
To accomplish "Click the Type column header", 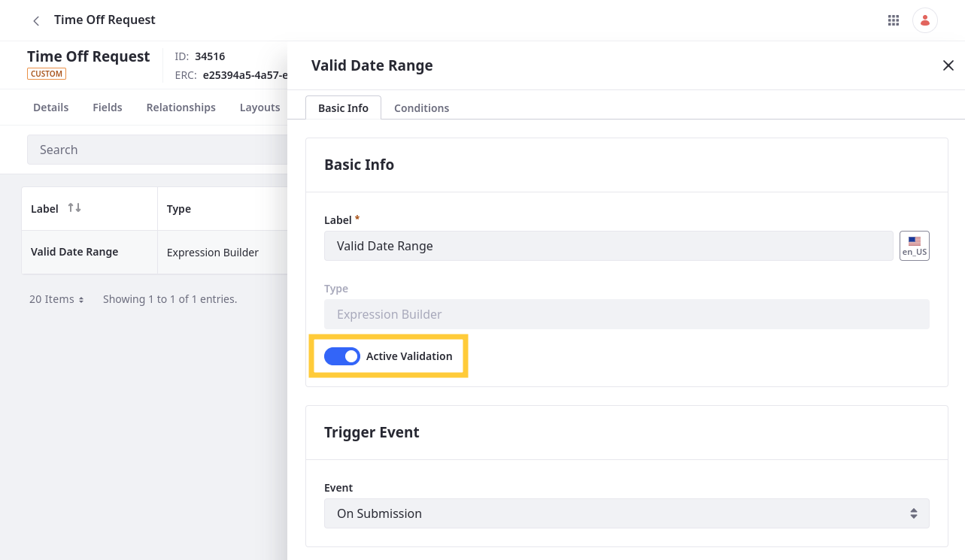I will (x=179, y=209).
